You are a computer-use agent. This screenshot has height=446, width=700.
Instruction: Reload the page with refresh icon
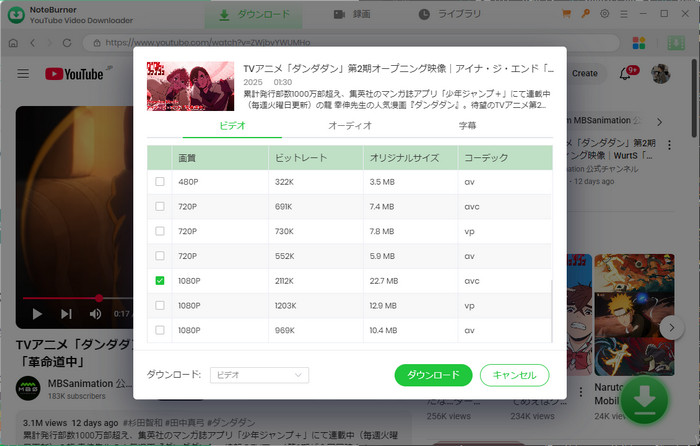coord(67,43)
